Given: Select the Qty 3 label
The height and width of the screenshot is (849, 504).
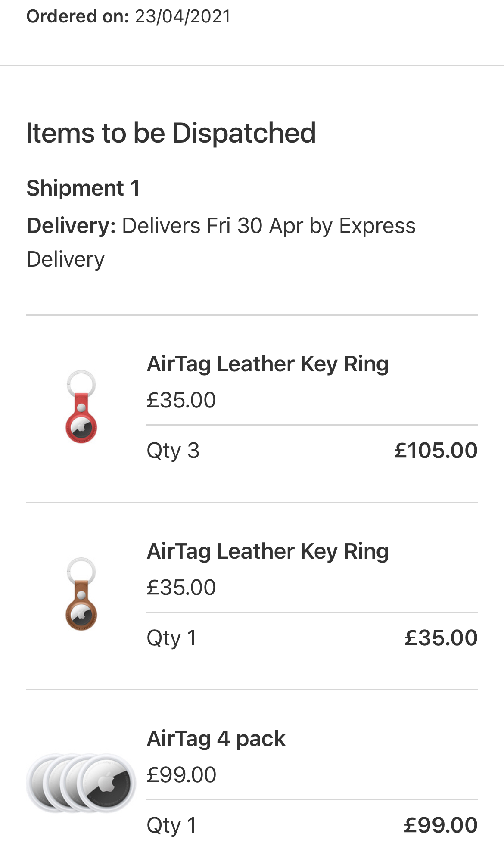Looking at the screenshot, I should click(173, 451).
